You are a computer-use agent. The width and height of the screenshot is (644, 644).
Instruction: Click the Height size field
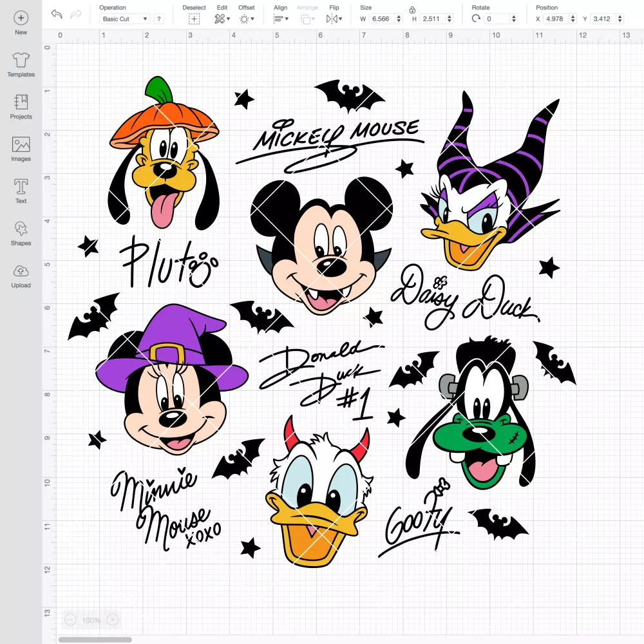[433, 19]
